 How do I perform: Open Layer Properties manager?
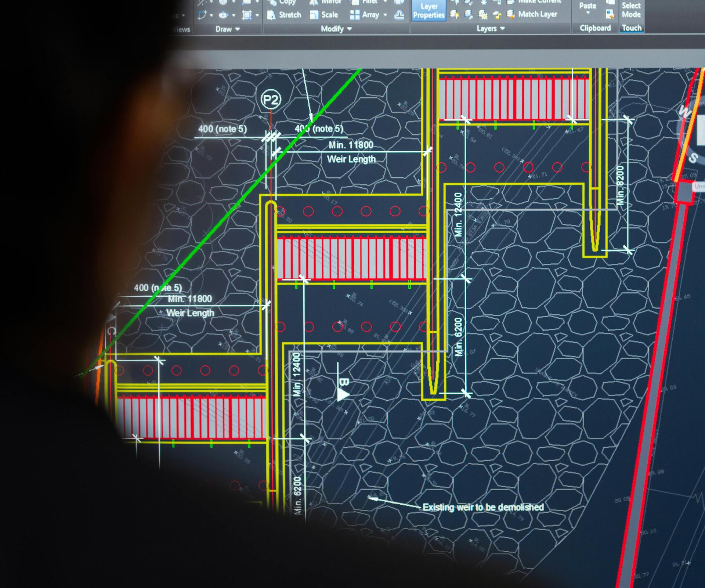pyautogui.click(x=429, y=11)
